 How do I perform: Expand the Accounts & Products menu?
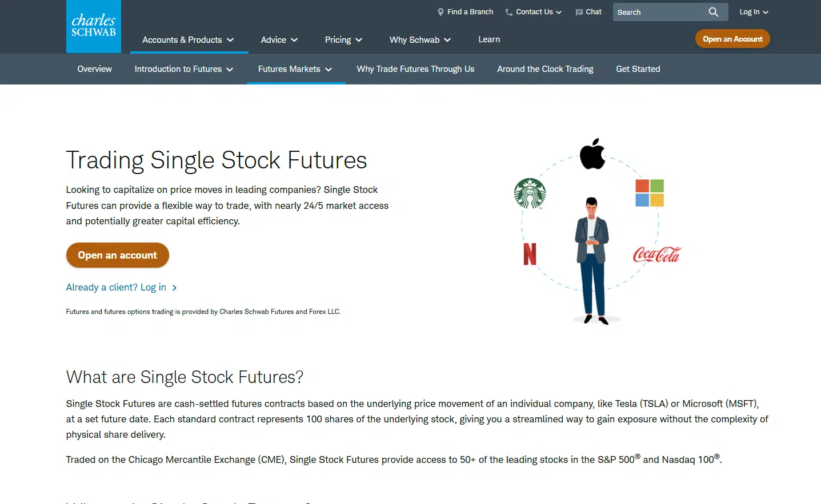point(188,40)
